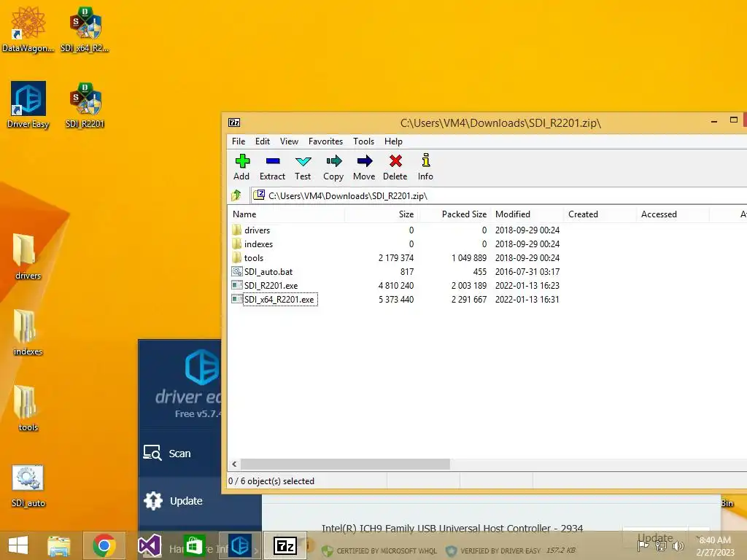Open the Windows Start button
Screen dimensions: 747x560
(x=18, y=545)
